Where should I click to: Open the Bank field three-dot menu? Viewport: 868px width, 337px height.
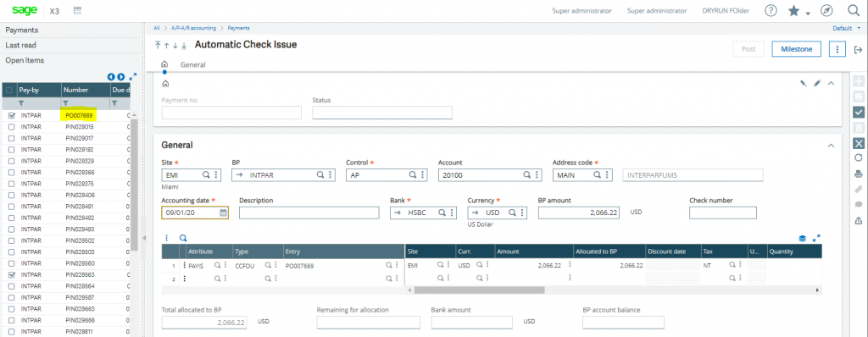point(453,213)
